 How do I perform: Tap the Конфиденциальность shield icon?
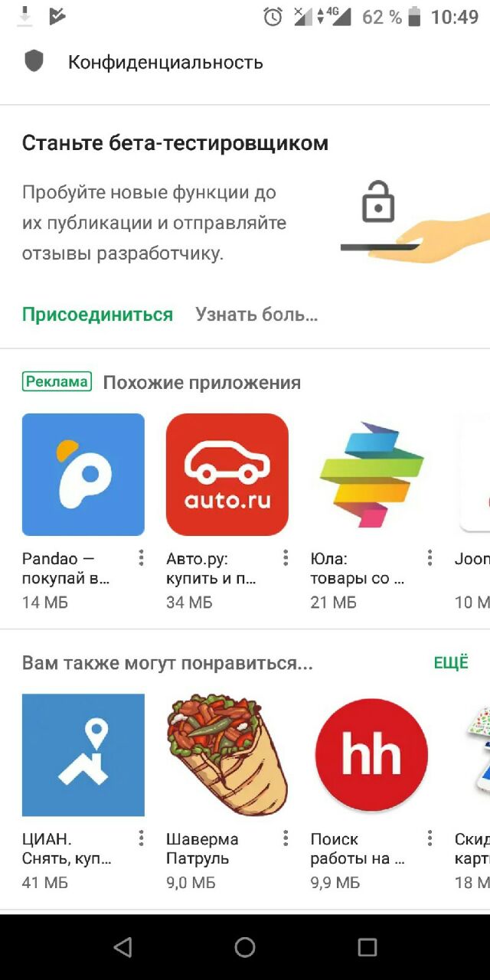[34, 61]
